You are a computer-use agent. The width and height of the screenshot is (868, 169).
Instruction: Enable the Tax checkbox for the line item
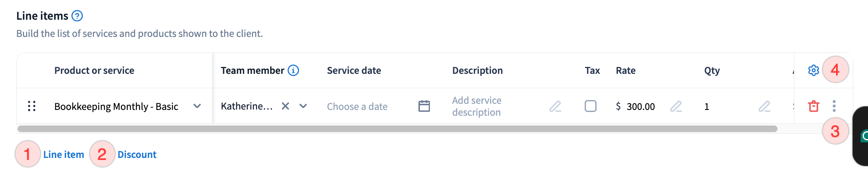pos(590,106)
